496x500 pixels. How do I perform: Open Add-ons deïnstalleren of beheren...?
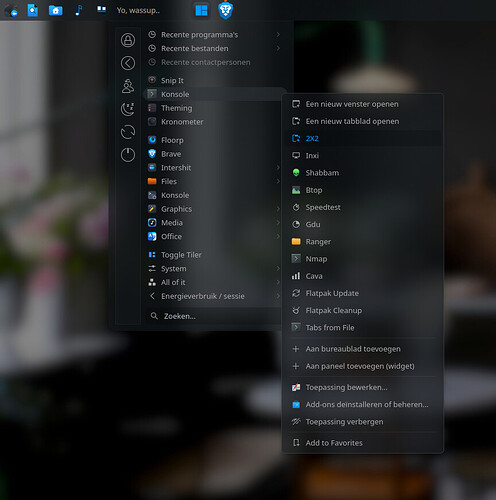point(364,404)
